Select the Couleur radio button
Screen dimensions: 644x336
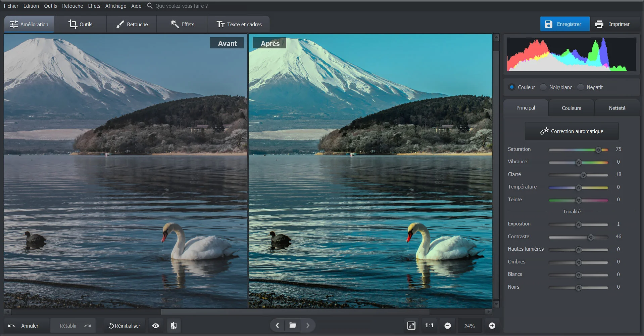coord(512,87)
